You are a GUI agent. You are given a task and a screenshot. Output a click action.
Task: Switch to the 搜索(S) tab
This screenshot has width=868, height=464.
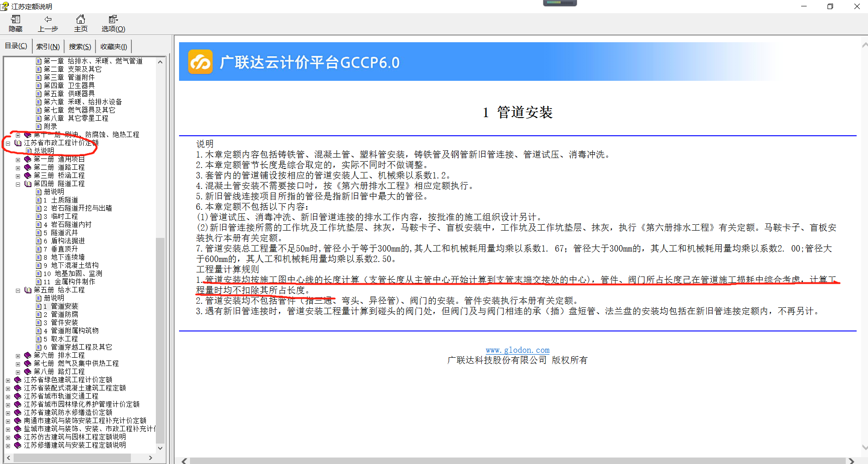[x=80, y=47]
